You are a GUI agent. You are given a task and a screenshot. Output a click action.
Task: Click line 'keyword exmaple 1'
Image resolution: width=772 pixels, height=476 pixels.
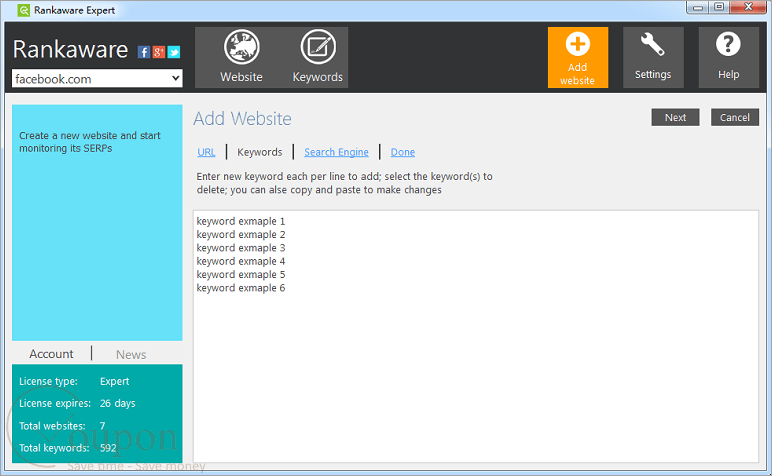pos(241,222)
